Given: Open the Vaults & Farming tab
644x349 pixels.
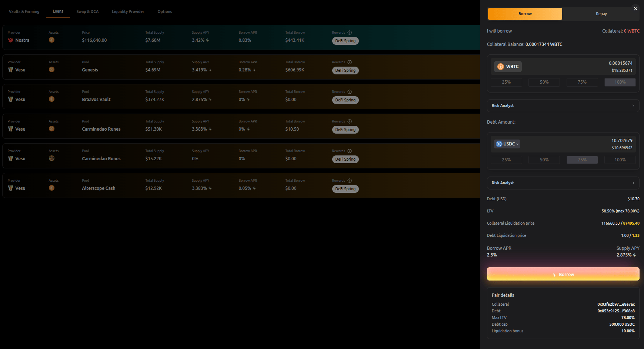Looking at the screenshot, I should click(x=24, y=11).
